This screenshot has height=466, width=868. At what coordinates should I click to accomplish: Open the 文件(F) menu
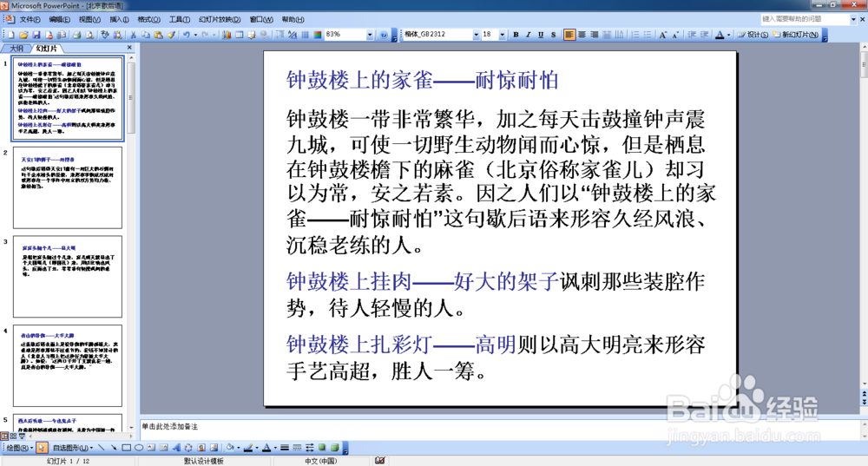click(30, 19)
